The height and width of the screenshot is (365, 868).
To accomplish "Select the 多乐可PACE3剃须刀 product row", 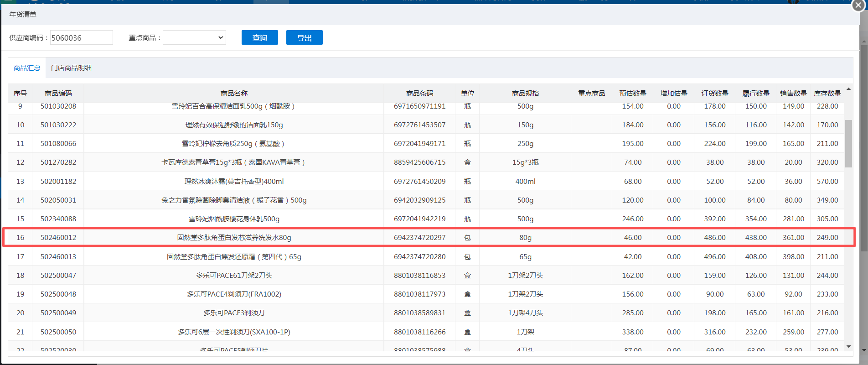I will 234,313.
